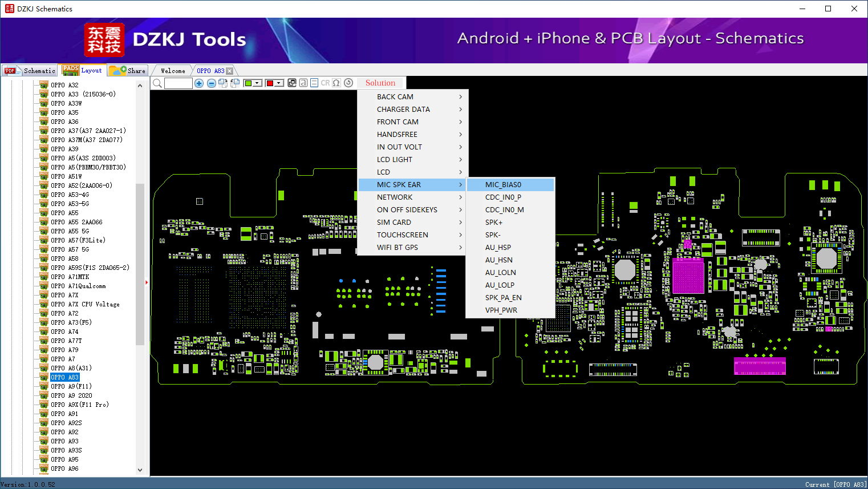Open OPPO A37M(A37 2DA077) in the tree
868x489 pixels.
(x=87, y=140)
